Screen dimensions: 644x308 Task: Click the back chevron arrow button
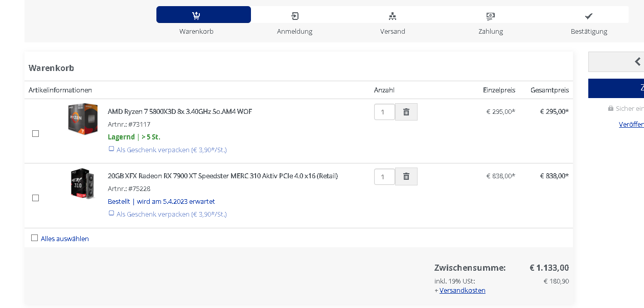point(637,62)
